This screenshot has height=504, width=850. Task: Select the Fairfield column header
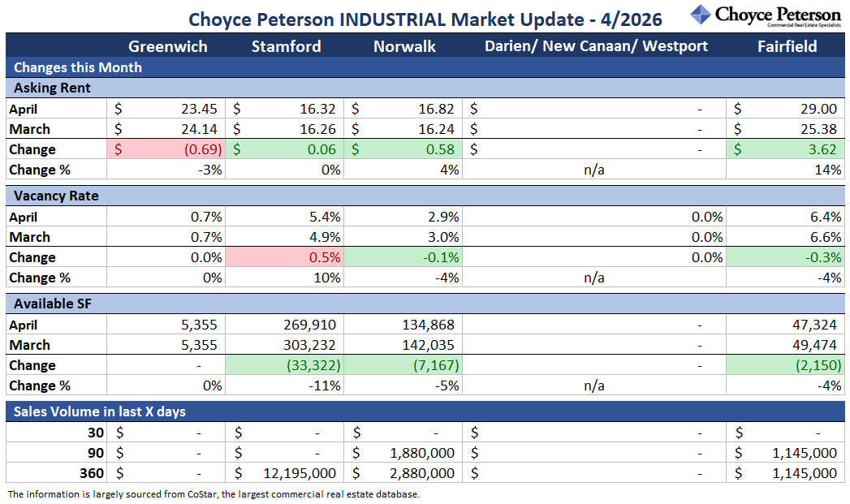tap(787, 46)
